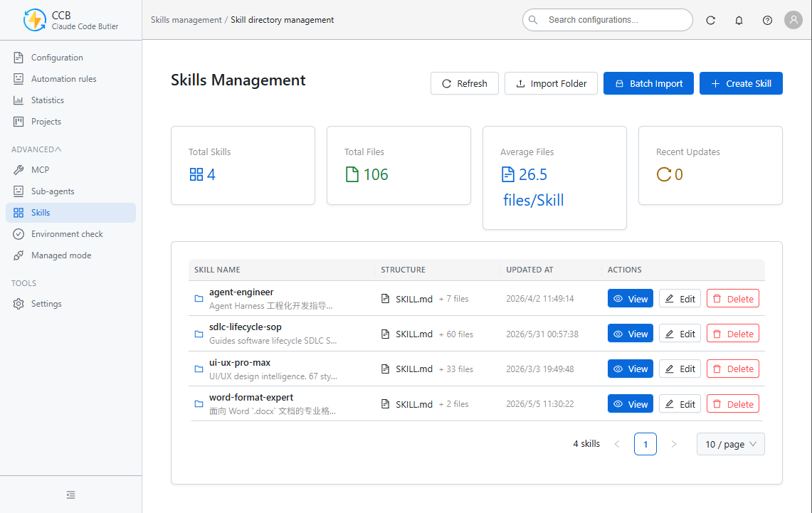This screenshot has width=812, height=513.
Task: Click the Total Skills grid icon
Action: click(196, 174)
